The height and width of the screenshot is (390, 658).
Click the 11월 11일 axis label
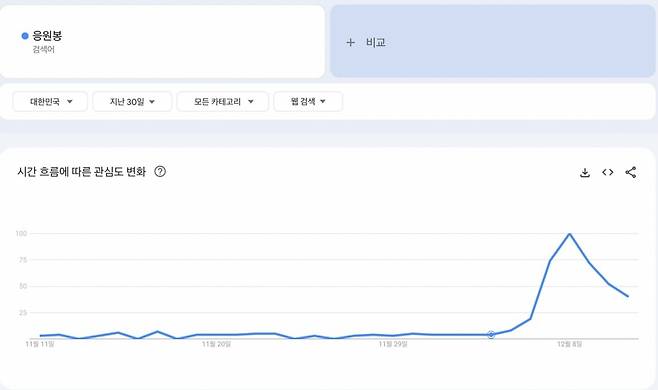pyautogui.click(x=40, y=344)
